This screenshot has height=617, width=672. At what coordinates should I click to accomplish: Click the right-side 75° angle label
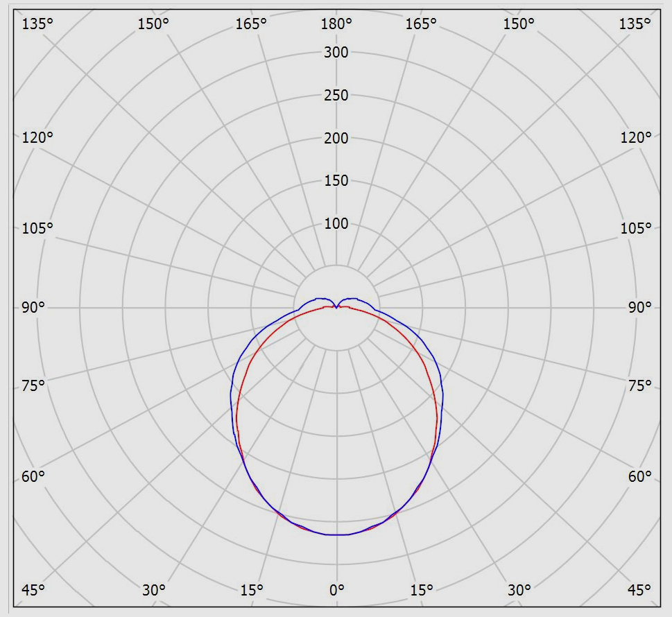point(640,385)
